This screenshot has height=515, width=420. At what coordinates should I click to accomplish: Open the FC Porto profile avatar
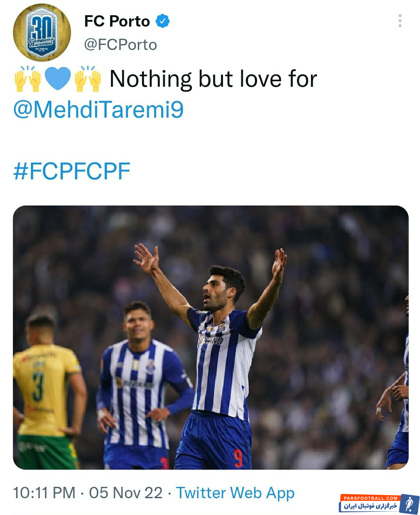[42, 32]
